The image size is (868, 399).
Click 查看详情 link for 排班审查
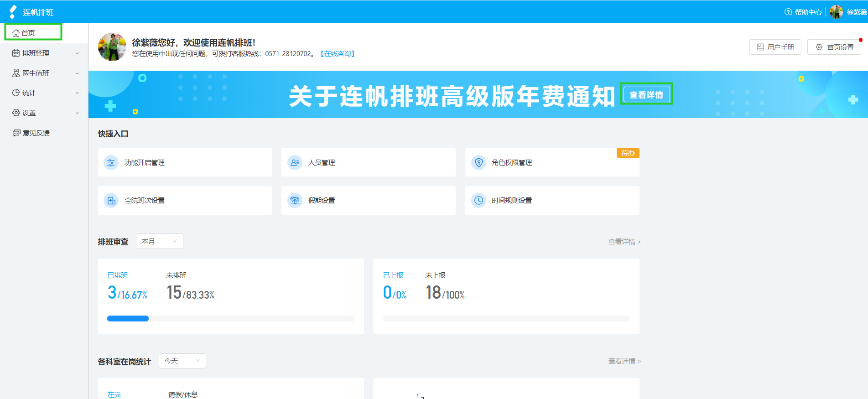coord(624,242)
